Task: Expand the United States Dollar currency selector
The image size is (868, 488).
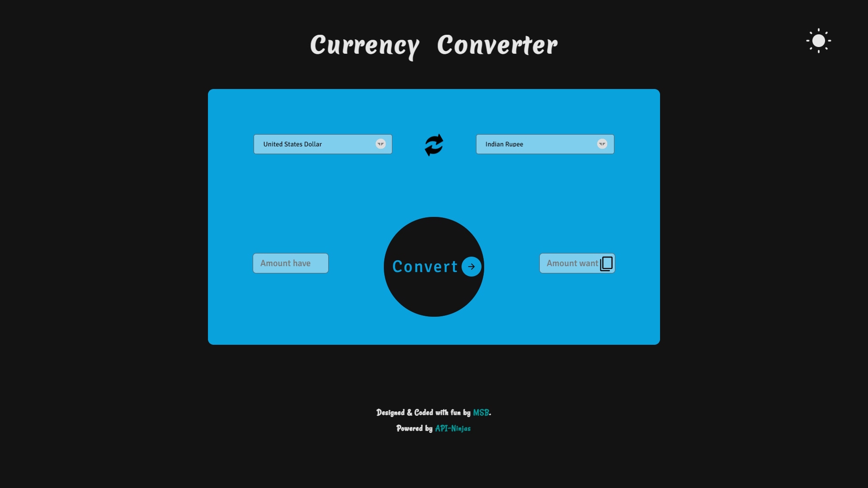Action: [381, 144]
